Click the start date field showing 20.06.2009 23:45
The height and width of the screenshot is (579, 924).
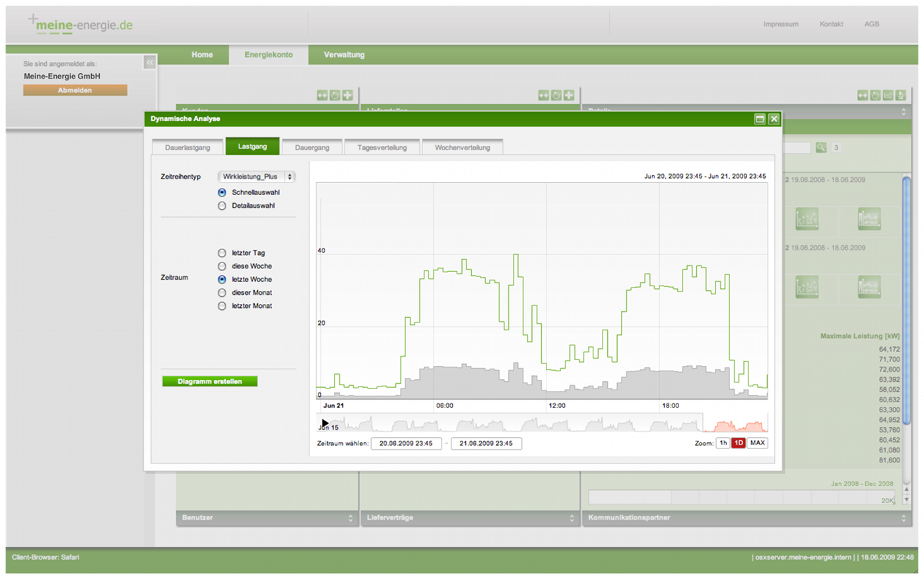[x=406, y=443]
